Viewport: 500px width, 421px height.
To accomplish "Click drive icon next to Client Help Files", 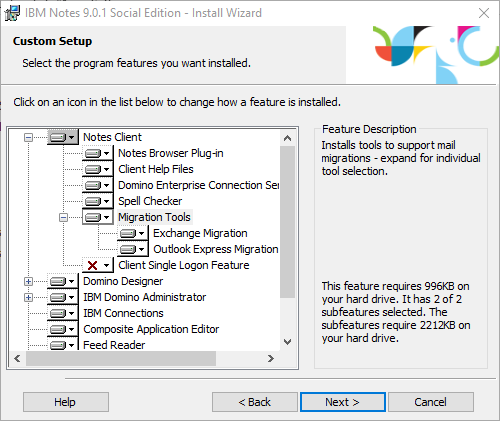I will (98, 169).
